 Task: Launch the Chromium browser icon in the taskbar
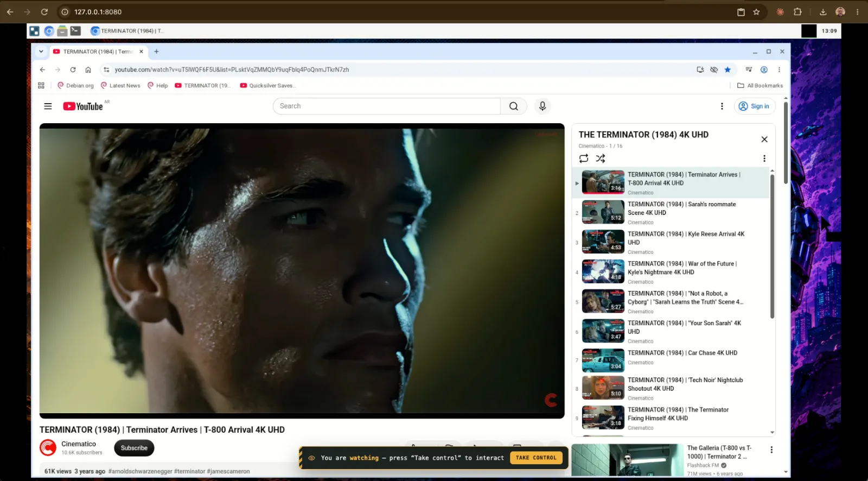[49, 31]
